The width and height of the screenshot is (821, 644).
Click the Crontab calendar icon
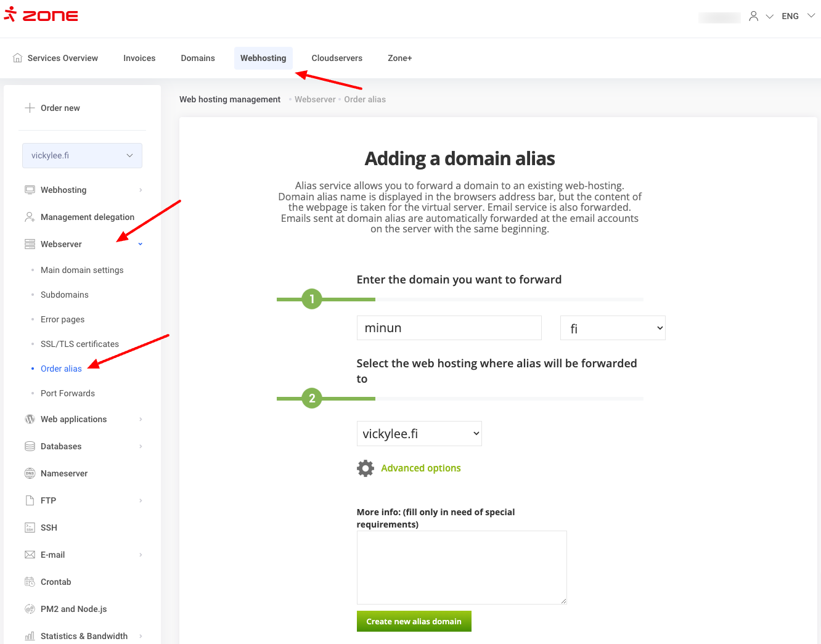click(x=30, y=582)
